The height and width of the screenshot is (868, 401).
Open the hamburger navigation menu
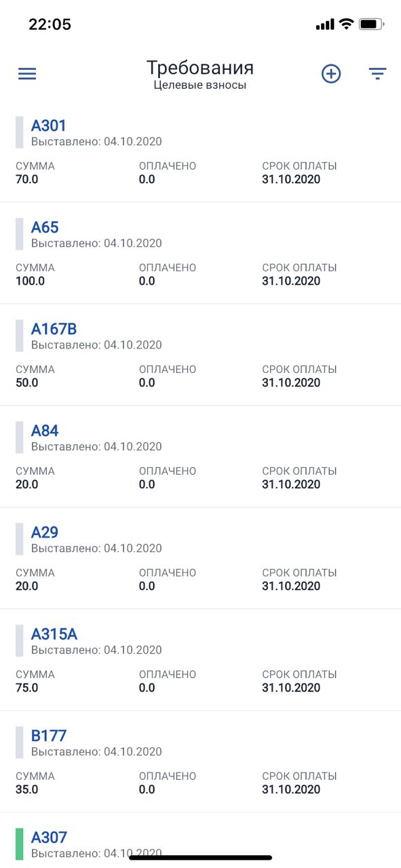click(27, 74)
